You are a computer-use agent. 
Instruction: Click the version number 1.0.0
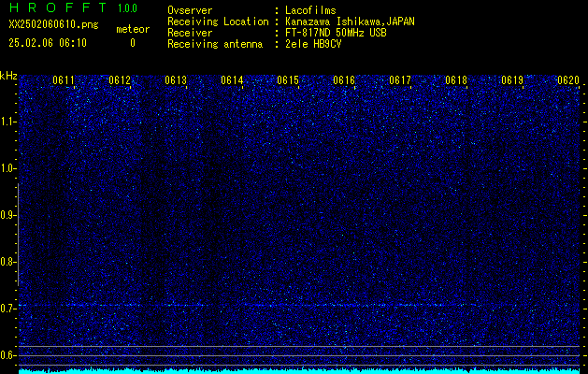tap(127, 8)
